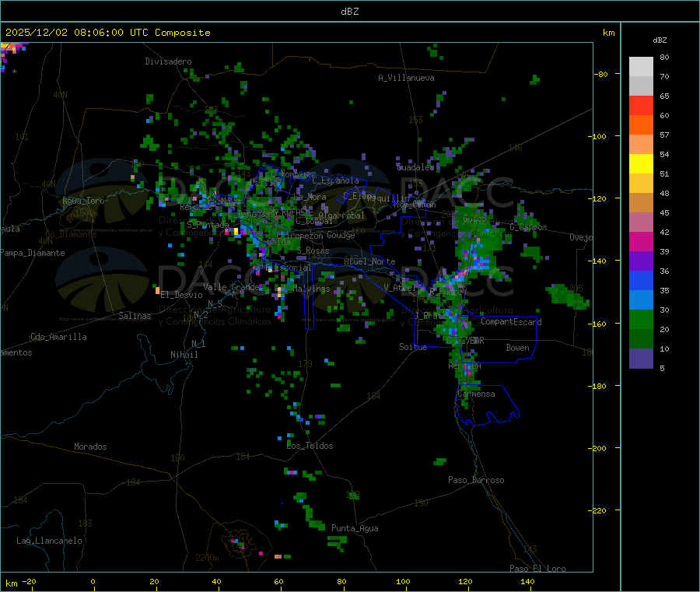
Task: Click the C_Española map label
Action: (x=336, y=180)
